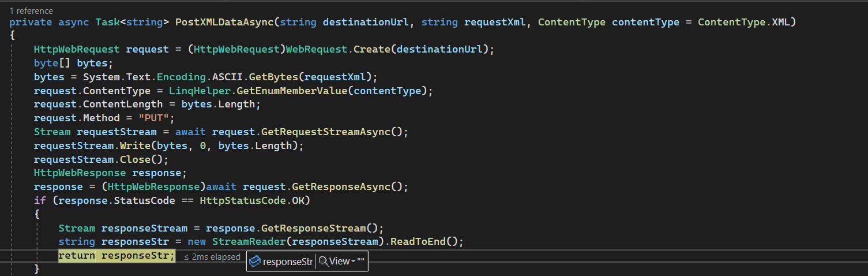Click the destinationUrl parameter in the signature
This screenshot has height=276, width=868.
366,22
